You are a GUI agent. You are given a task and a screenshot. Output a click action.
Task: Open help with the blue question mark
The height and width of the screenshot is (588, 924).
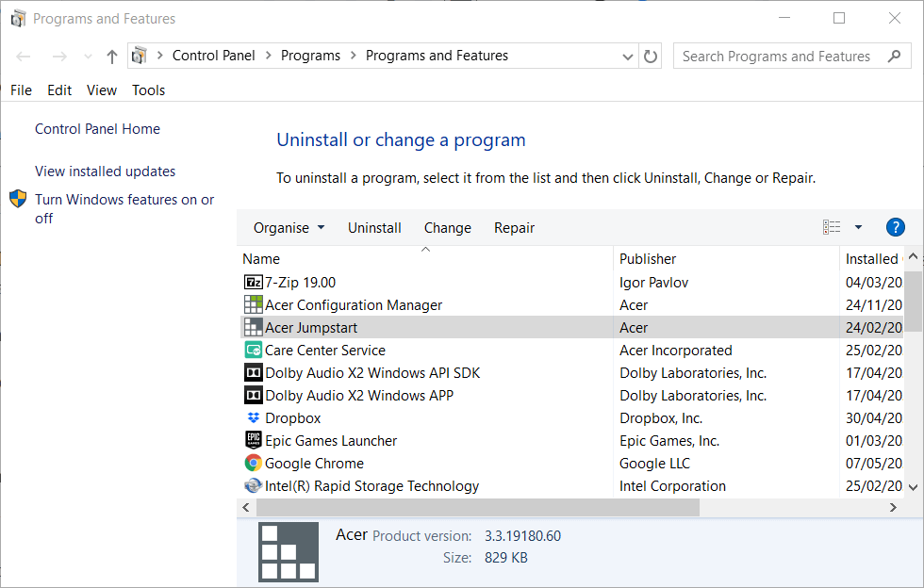pos(895,227)
